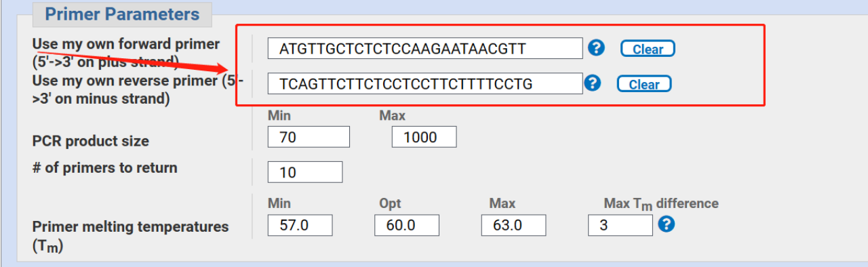Click the Primer Parameters section header

tap(122, 14)
